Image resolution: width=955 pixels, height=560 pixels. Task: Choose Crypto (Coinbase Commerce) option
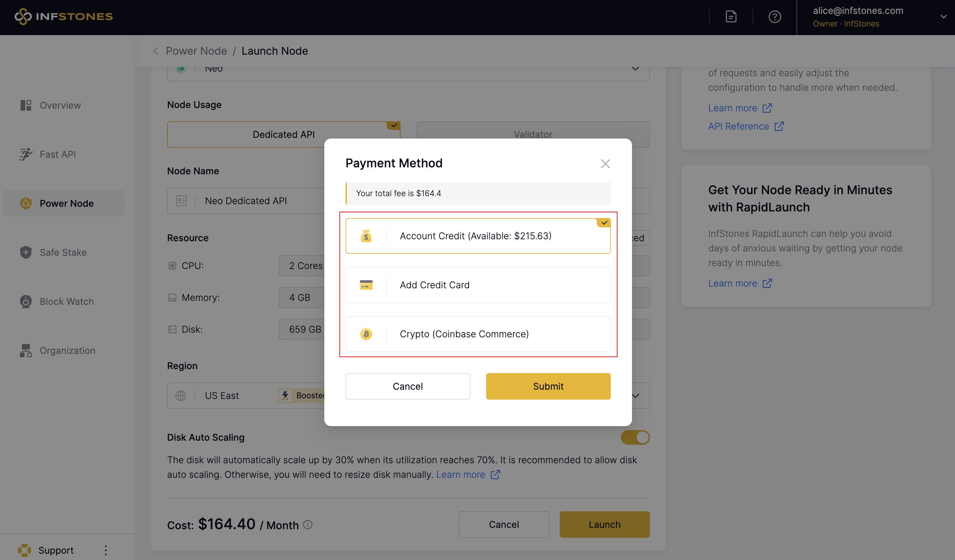(x=477, y=334)
